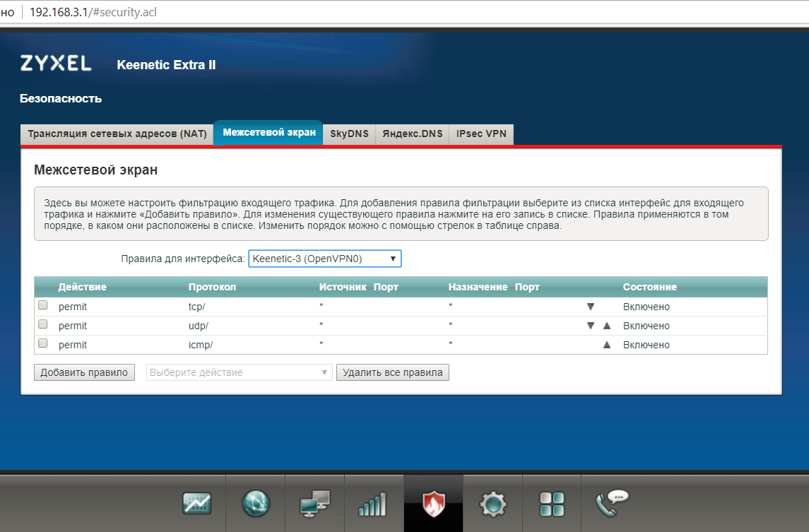Open the home network computers icon
Screen dimensions: 809x532
tap(314, 504)
